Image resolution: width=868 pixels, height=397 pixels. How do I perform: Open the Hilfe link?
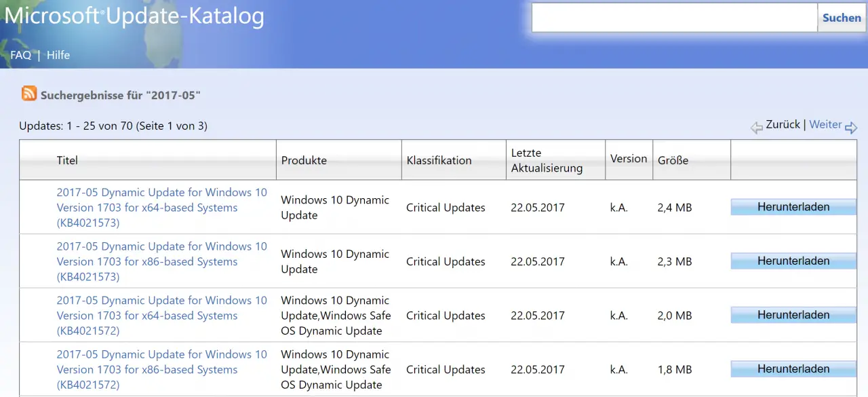point(58,55)
